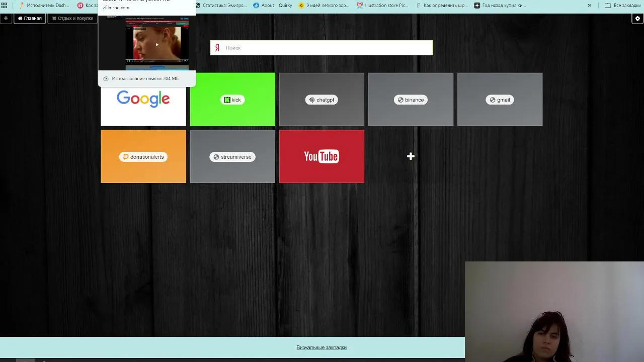This screenshot has width=644, height=362.
Task: Open the apps grid icon in bookmarks bar
Action: point(4,6)
